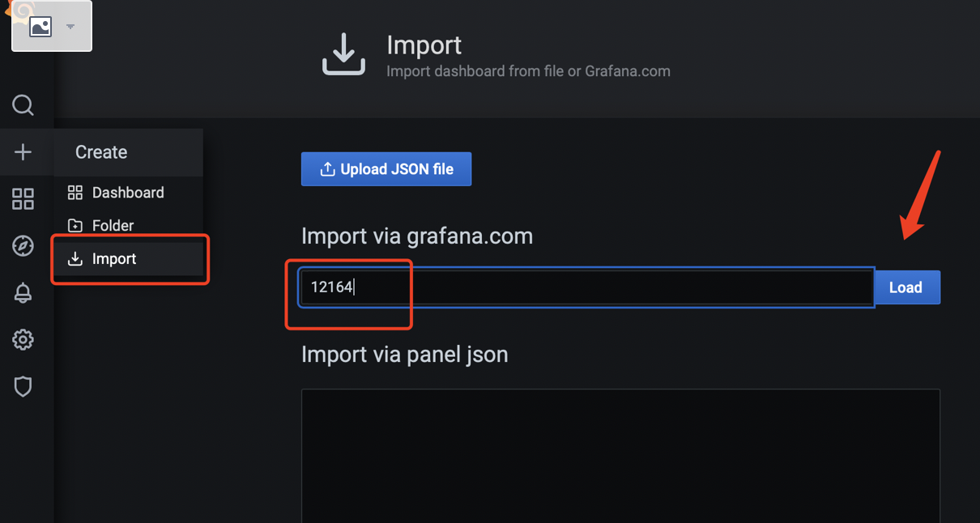Select the Create plus icon in sidebar
The width and height of the screenshot is (980, 523).
23,152
